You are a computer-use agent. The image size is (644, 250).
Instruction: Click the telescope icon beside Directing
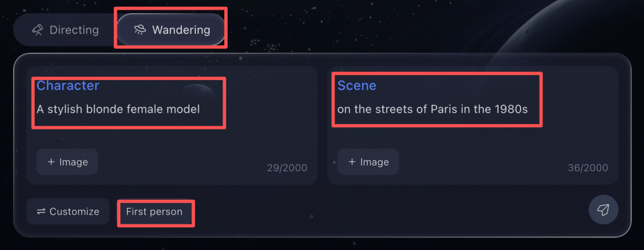(38, 29)
